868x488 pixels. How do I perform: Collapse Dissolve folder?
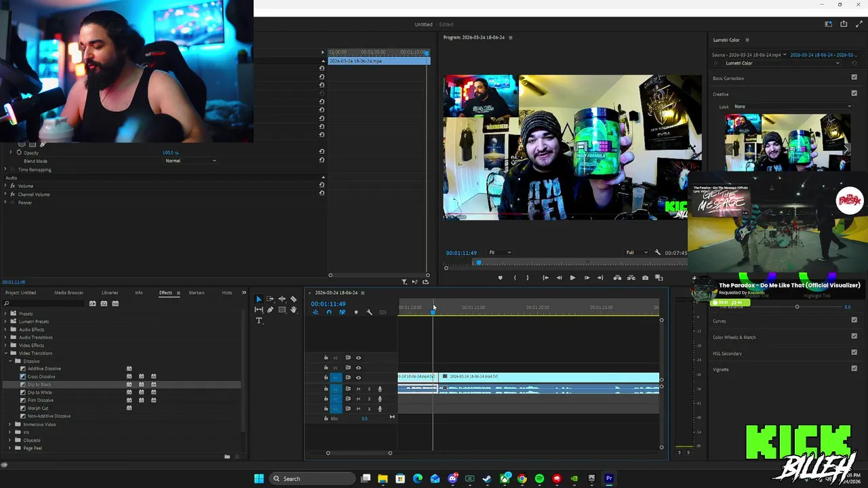[x=10, y=361]
